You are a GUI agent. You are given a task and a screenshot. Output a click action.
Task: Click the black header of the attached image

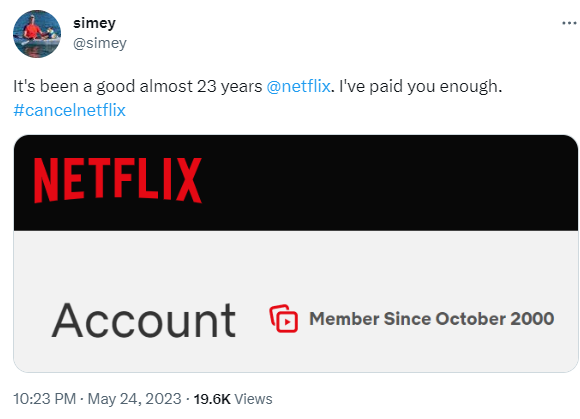tap(296, 183)
